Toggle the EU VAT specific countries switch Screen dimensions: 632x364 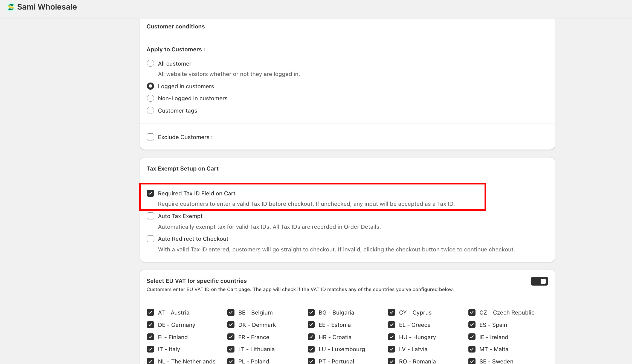[539, 281]
